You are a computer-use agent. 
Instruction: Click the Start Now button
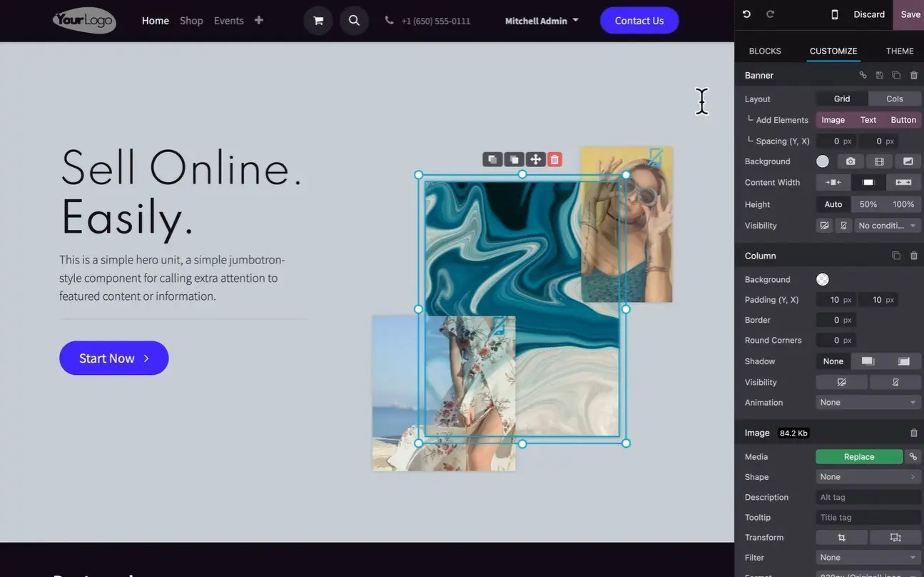click(114, 358)
